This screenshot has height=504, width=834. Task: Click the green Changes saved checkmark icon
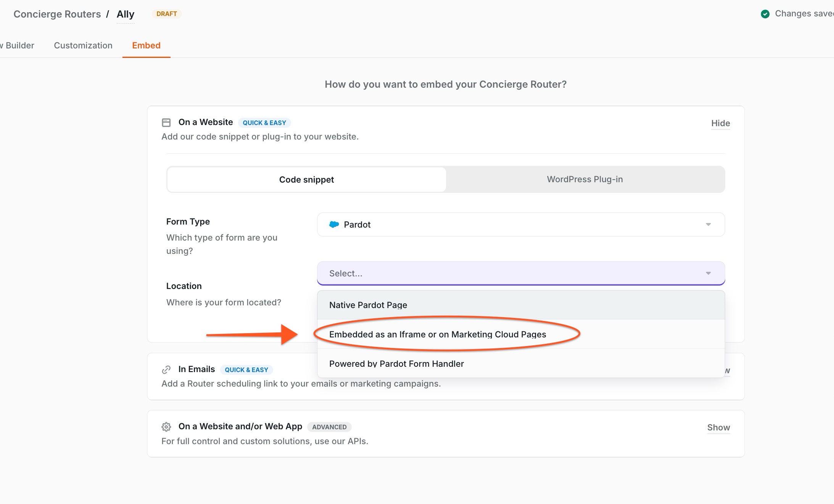[x=765, y=14]
